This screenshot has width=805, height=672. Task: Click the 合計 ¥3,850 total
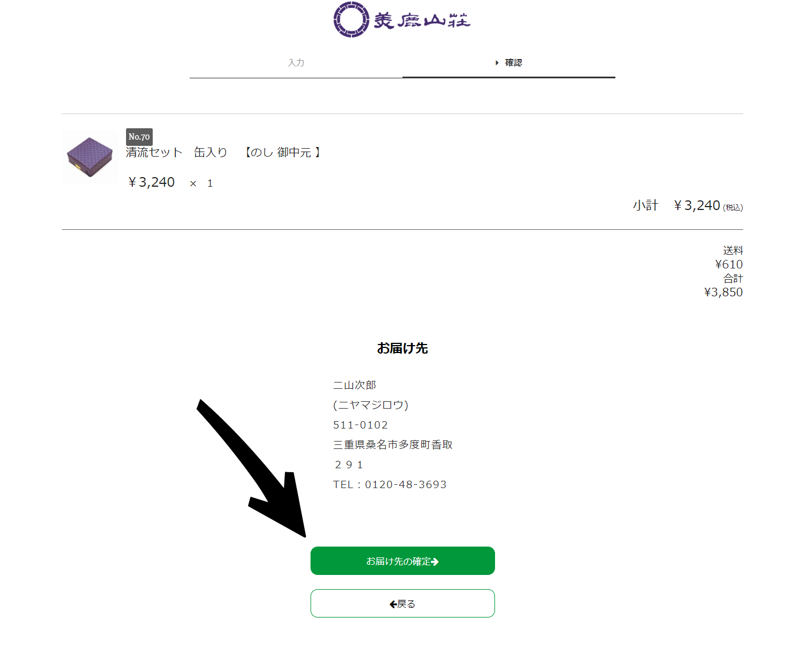723,285
